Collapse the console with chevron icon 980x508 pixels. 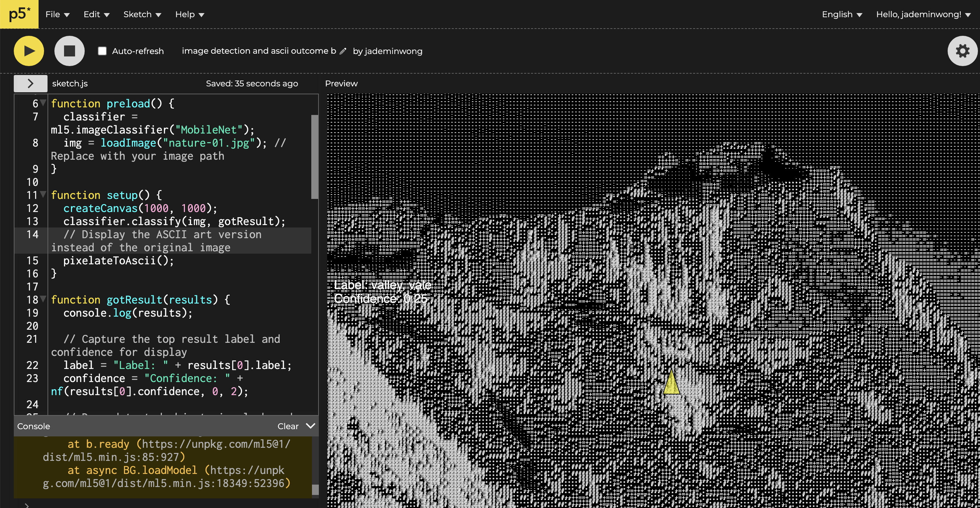(x=311, y=426)
